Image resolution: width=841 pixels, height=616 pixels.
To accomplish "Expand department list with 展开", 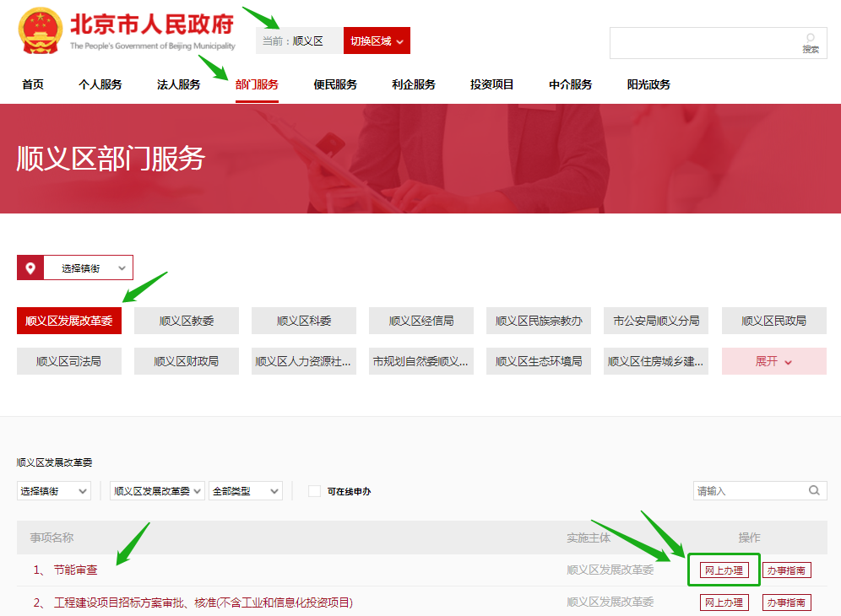I will coord(774,361).
